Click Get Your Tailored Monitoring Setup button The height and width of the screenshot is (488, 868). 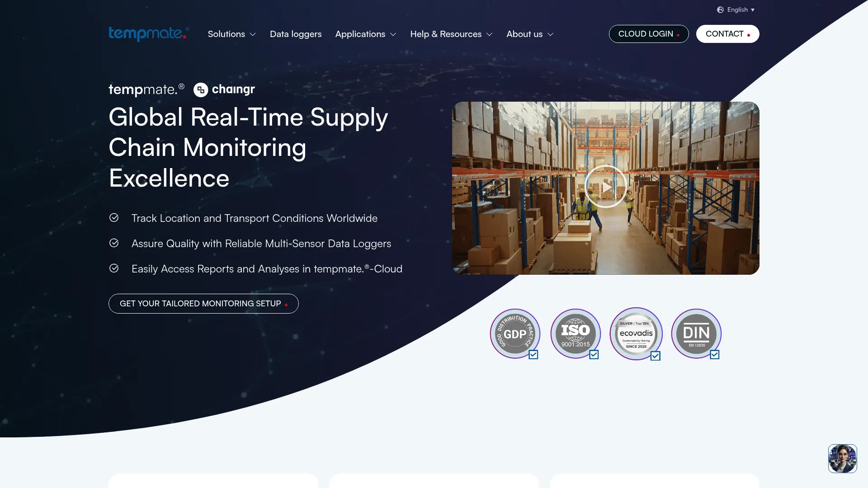tap(203, 304)
